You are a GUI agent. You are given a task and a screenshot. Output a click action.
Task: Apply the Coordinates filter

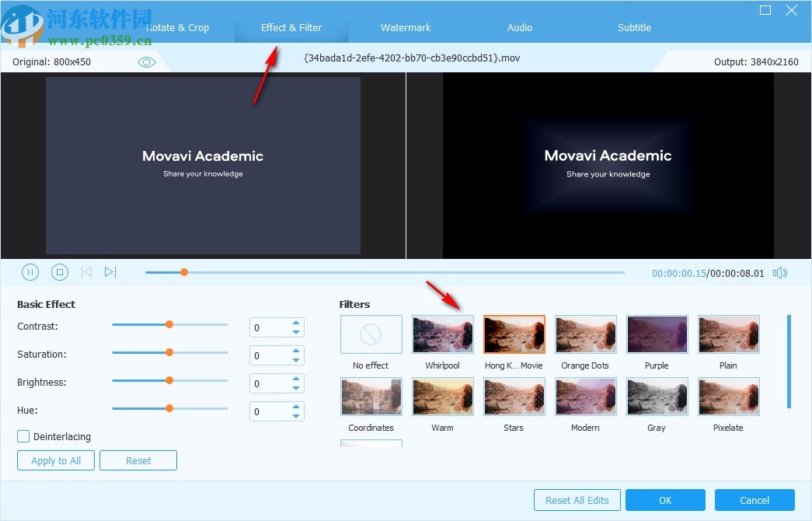click(371, 397)
